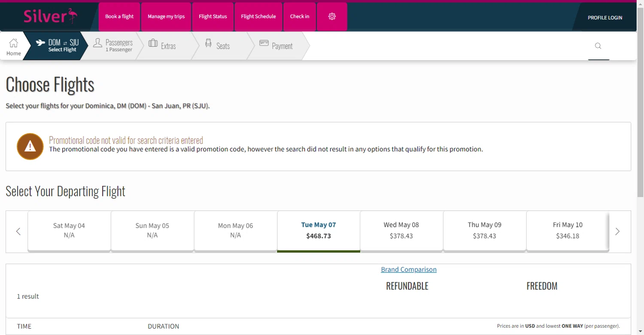
Task: Select Fri May 10 date tab
Action: 568,231
